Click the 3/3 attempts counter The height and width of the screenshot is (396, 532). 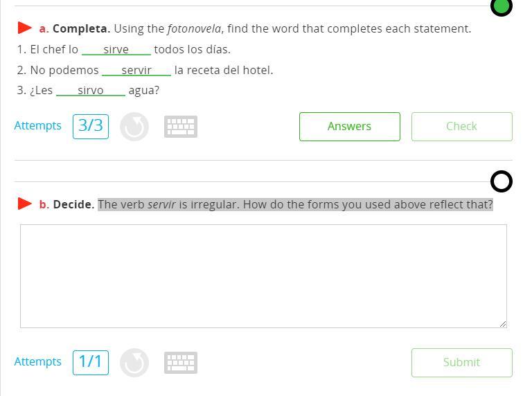pos(91,127)
